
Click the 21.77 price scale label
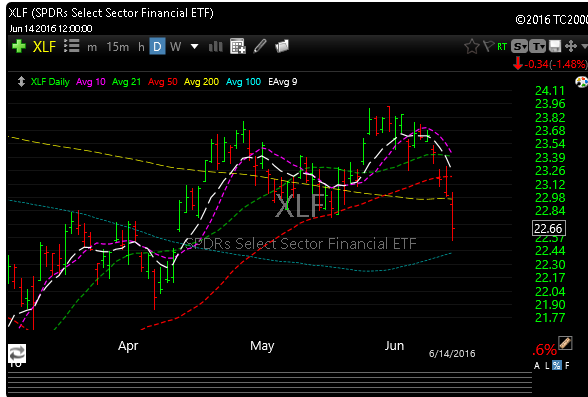(x=550, y=318)
